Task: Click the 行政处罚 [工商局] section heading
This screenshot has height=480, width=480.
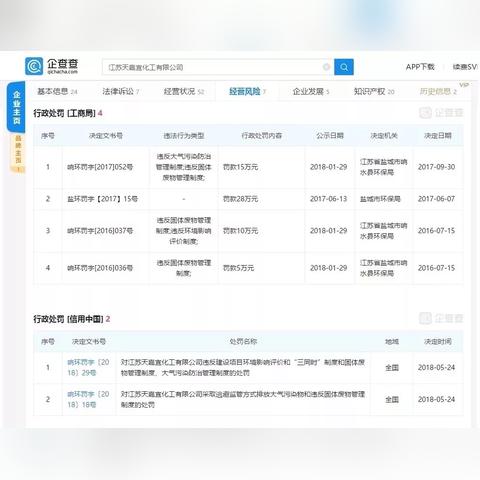Action: pos(68,113)
